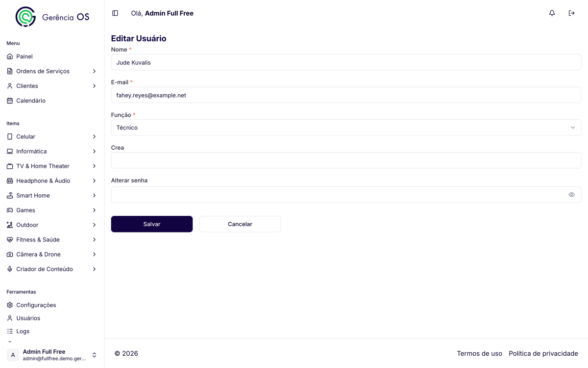Image resolution: width=588 pixels, height=368 pixels.
Task: Click the Criador de Conteúdo microphone icon
Action: 10,269
